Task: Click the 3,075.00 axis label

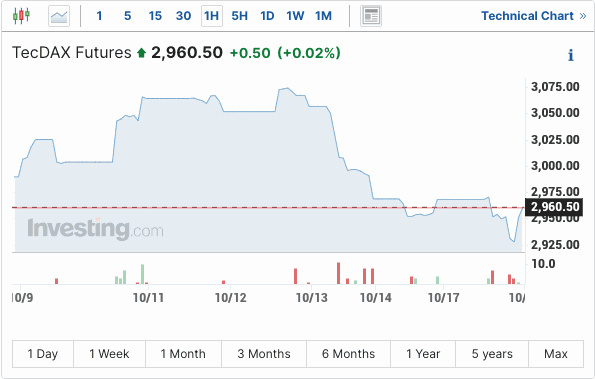Action: [x=555, y=87]
